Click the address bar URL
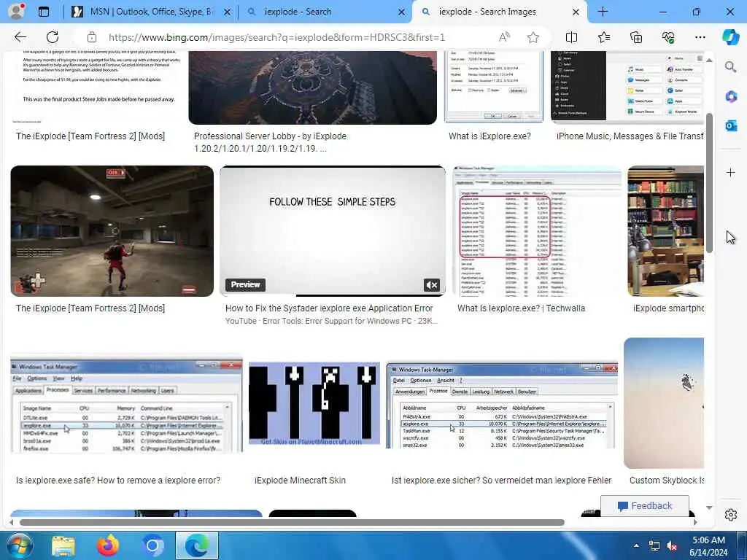Image resolution: width=747 pixels, height=560 pixels. (276, 37)
